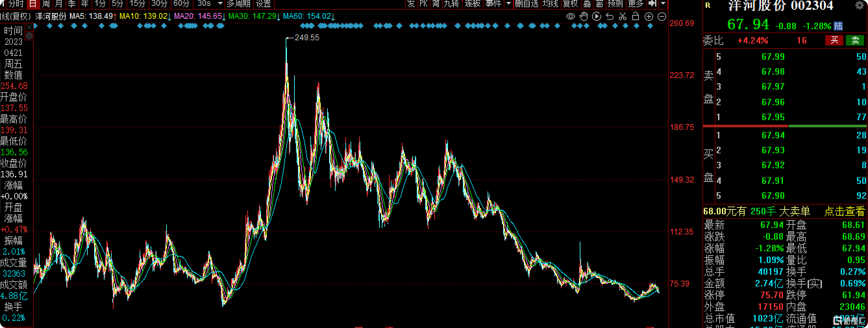Start replay with circular play icon

(x=596, y=16)
